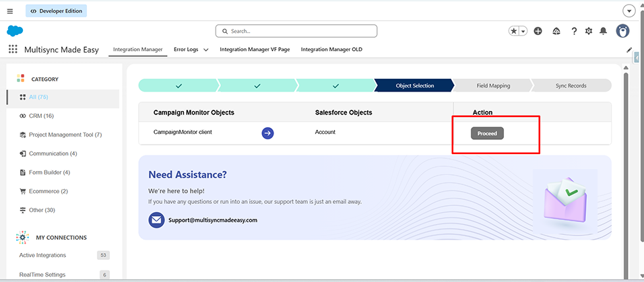The width and height of the screenshot is (644, 282).
Task: Switch to the Integration Manager tab
Action: pos(137,49)
